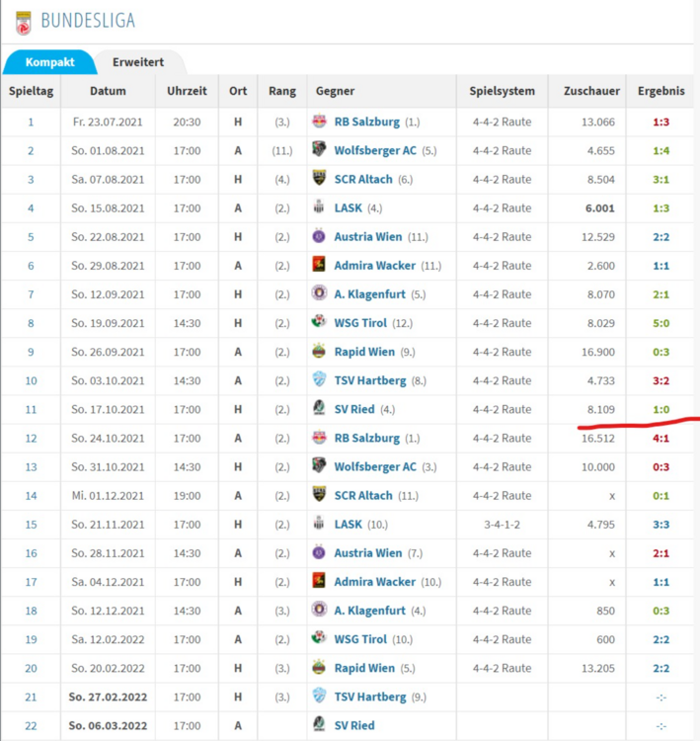
Task: Click matchday number 1 link
Action: [x=31, y=123]
